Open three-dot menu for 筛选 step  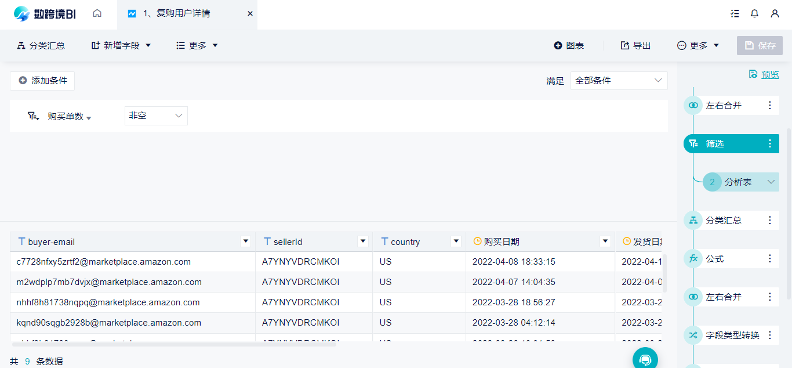[x=770, y=144]
